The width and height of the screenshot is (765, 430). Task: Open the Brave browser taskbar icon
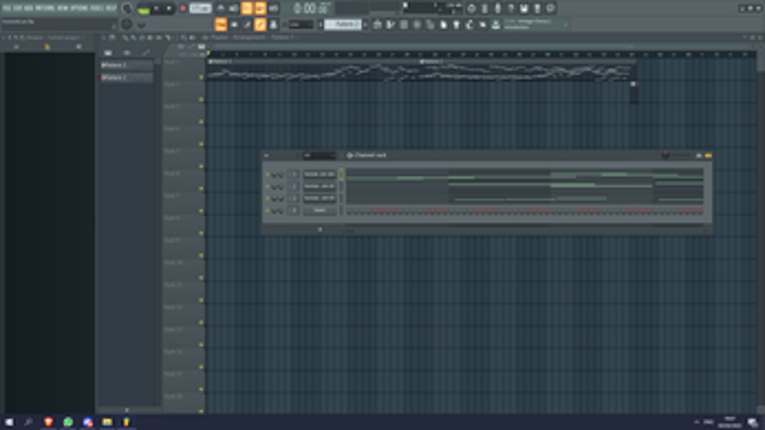(x=48, y=422)
